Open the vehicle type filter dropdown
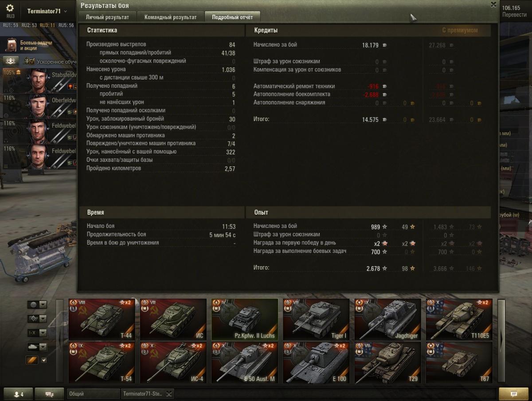 click(37, 318)
